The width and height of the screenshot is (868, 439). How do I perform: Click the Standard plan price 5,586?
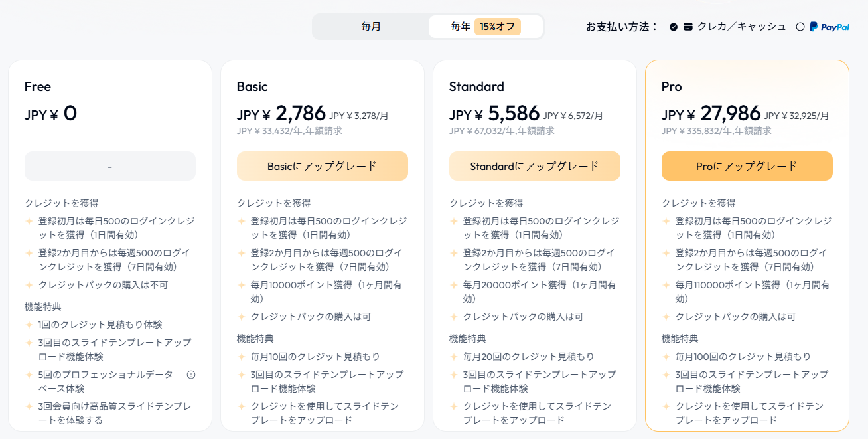tap(513, 114)
